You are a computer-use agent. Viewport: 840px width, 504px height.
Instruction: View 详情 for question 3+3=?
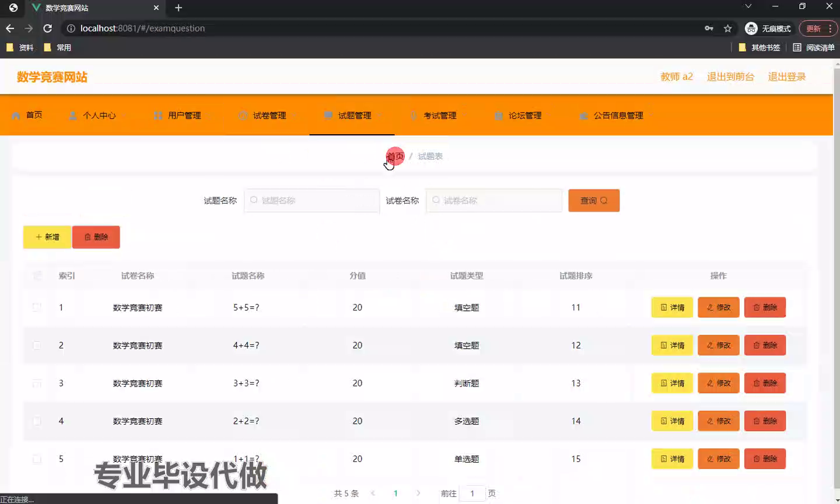672,383
